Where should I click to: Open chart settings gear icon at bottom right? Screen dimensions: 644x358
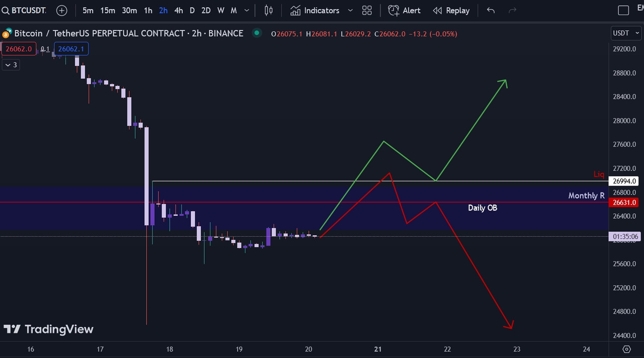pos(626,349)
